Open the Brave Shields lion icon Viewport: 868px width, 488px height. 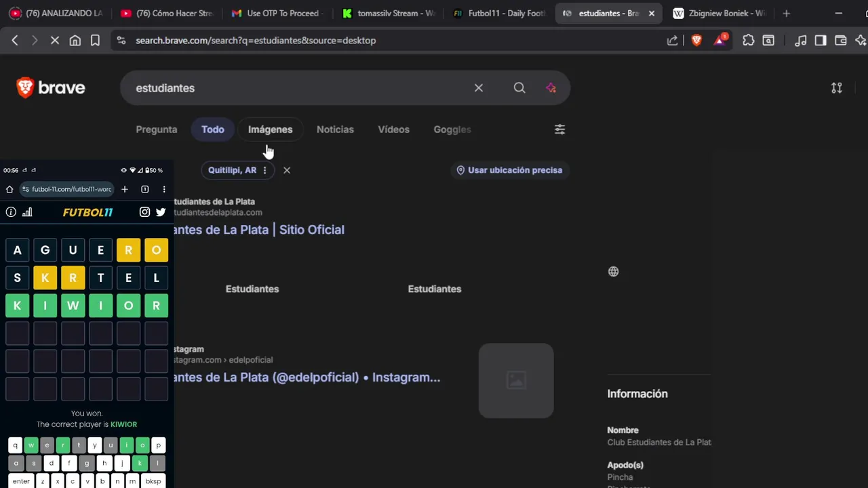[x=696, y=41]
